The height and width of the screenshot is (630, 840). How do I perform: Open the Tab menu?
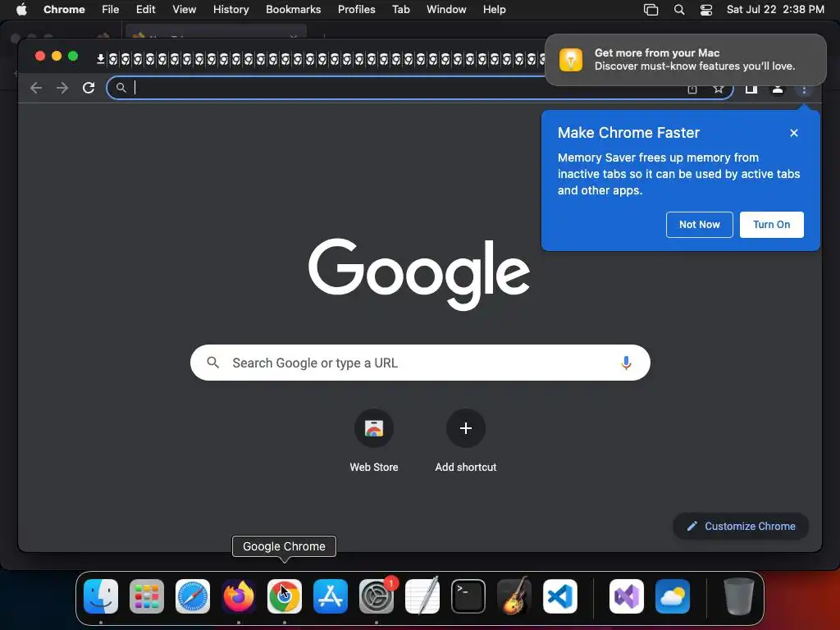click(400, 10)
